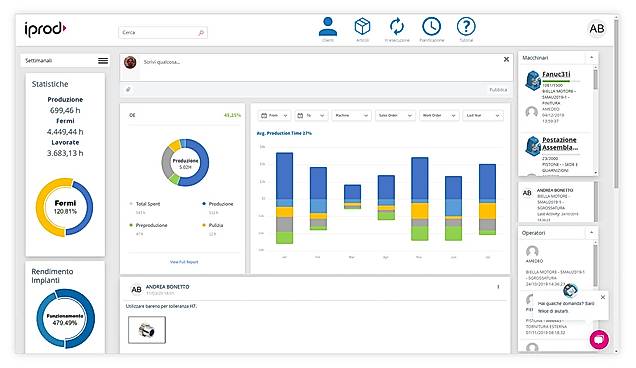Open the Work Order dropdown

(439, 116)
